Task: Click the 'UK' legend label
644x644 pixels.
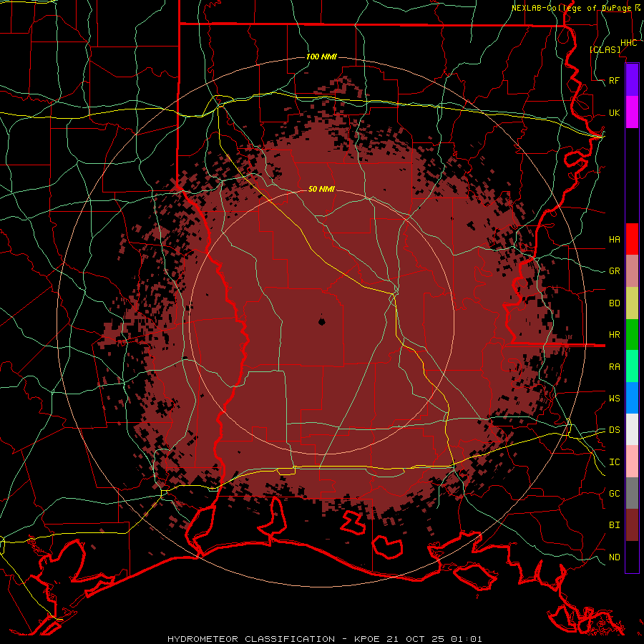Action: (x=615, y=112)
